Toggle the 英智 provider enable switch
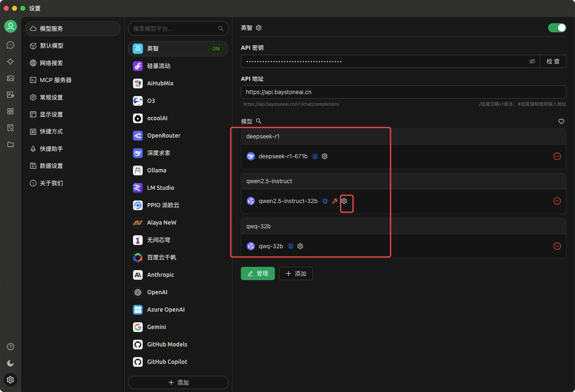Viewport: 575px width, 392px height. 557,28
